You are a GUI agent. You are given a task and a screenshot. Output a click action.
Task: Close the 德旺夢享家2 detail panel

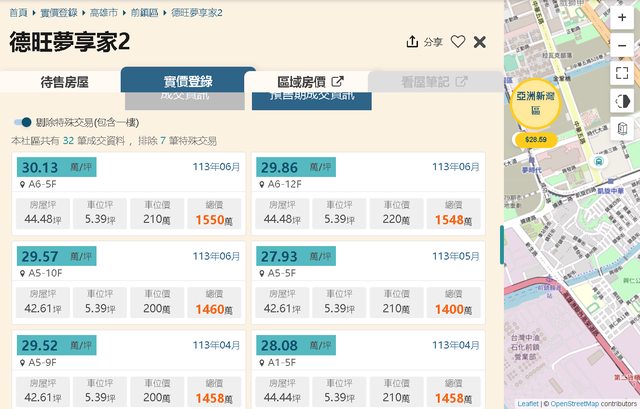coord(480,42)
